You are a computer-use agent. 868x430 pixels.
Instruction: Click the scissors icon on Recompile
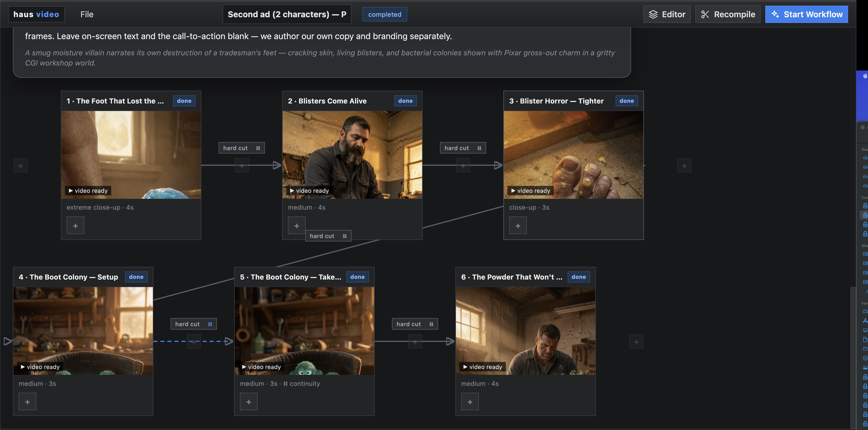(705, 15)
